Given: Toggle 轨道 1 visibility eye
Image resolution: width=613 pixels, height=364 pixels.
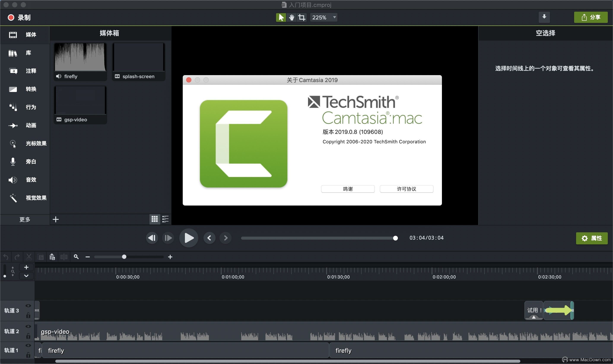Looking at the screenshot, I should (28, 345).
